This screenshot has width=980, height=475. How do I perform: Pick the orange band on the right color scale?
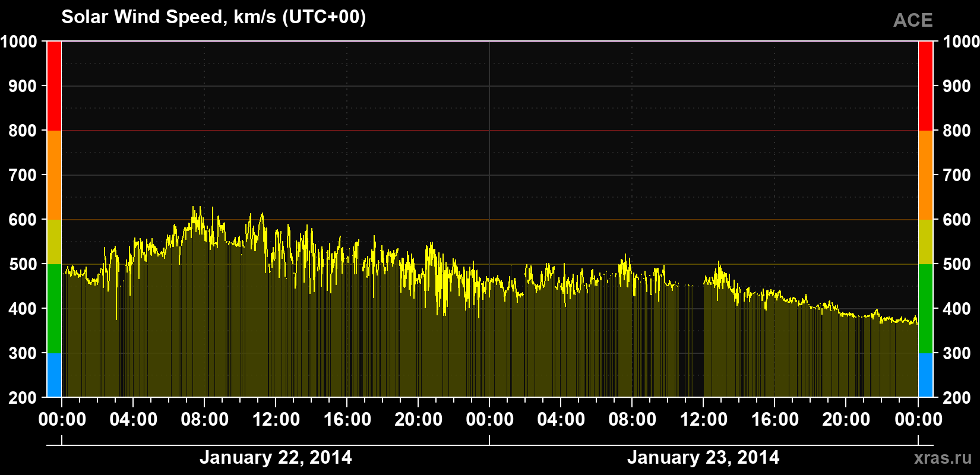point(925,175)
